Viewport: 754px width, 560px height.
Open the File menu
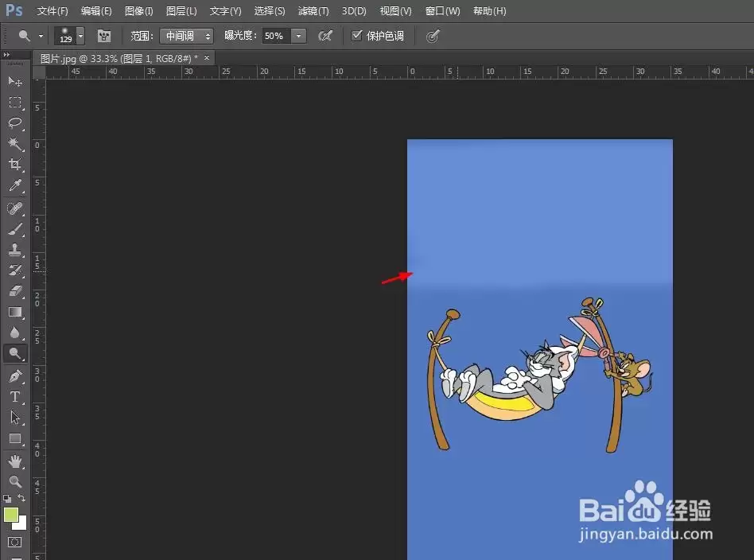[52, 10]
